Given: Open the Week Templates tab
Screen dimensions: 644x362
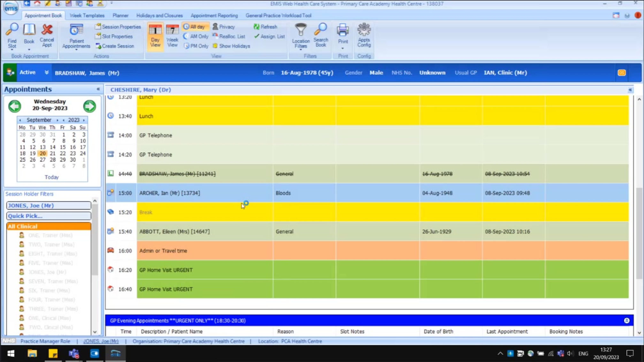Looking at the screenshot, I should click(87, 15).
